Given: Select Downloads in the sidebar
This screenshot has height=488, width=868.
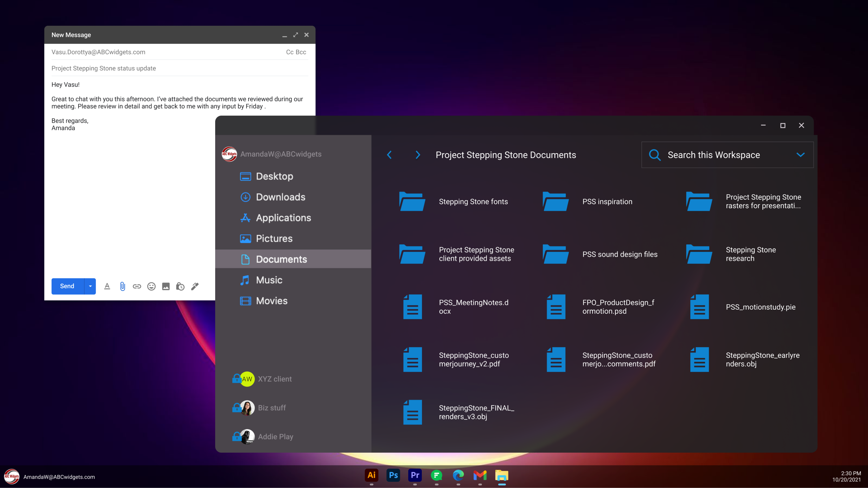Looking at the screenshot, I should (x=293, y=197).
